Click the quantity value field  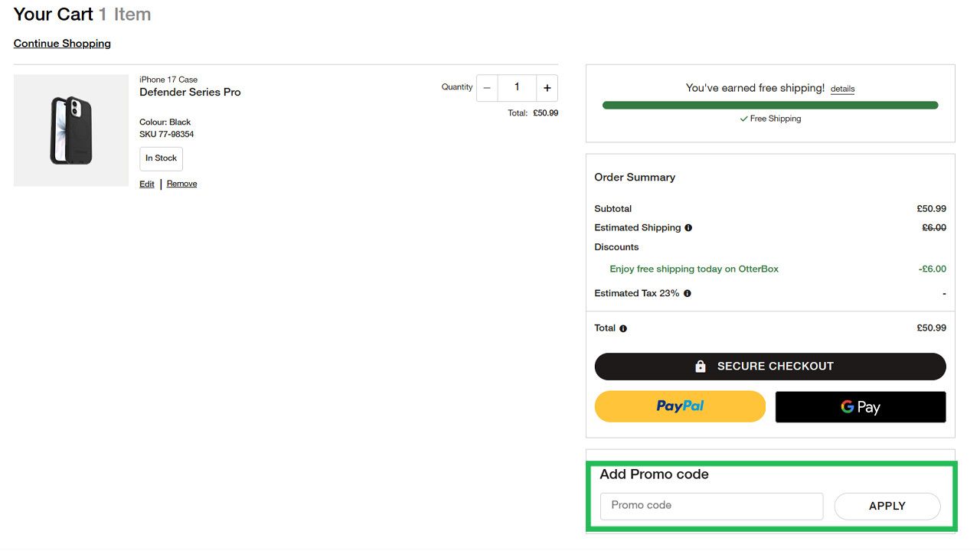coord(517,88)
